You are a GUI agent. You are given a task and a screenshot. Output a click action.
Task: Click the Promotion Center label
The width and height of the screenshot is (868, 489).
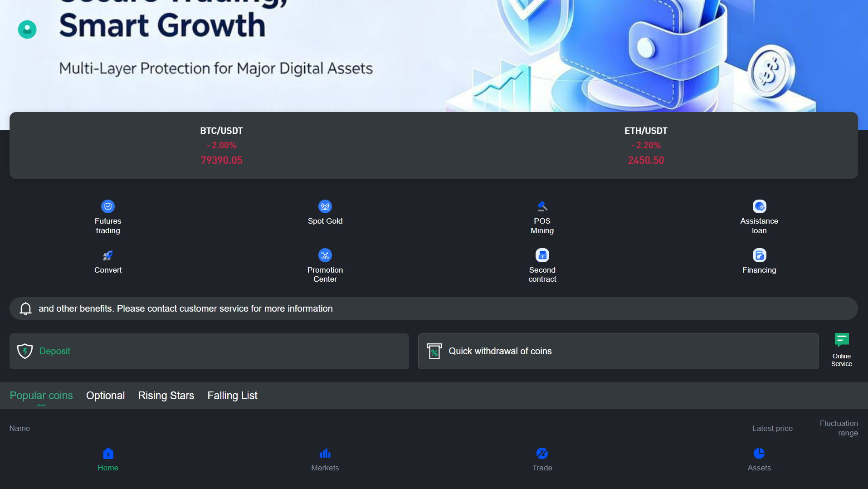click(325, 274)
